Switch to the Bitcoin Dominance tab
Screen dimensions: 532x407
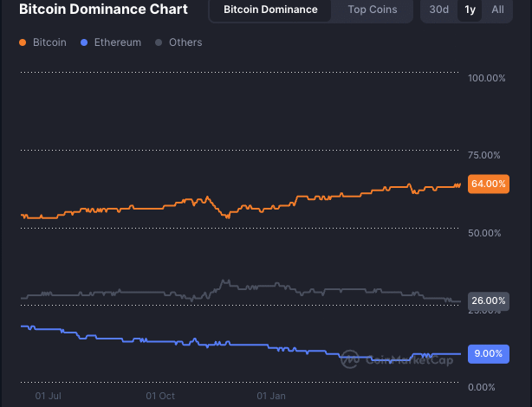(x=270, y=10)
